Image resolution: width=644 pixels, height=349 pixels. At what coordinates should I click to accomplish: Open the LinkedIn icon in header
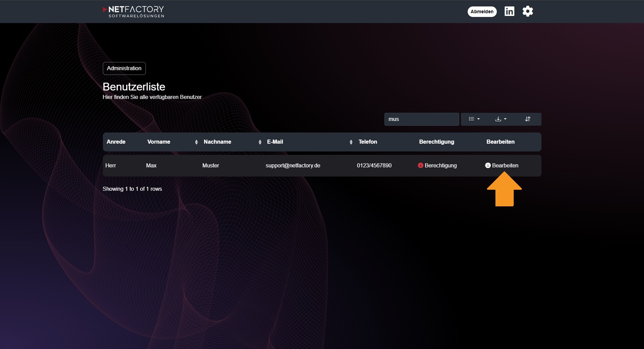pyautogui.click(x=509, y=12)
